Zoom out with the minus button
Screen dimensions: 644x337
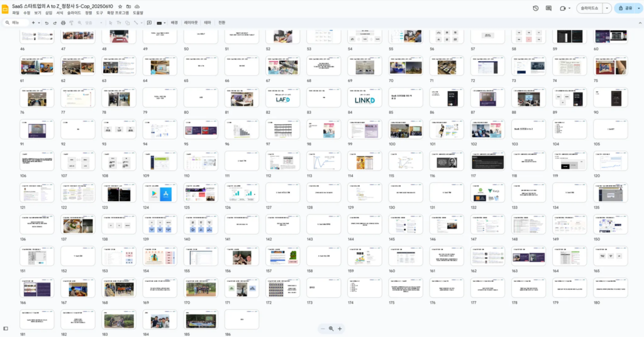pyautogui.click(x=323, y=329)
